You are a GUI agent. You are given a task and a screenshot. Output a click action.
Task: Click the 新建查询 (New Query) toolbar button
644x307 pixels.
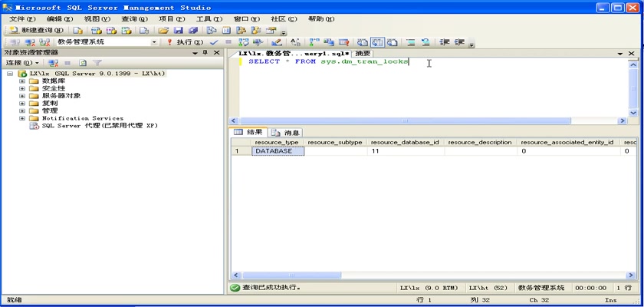tap(36, 31)
